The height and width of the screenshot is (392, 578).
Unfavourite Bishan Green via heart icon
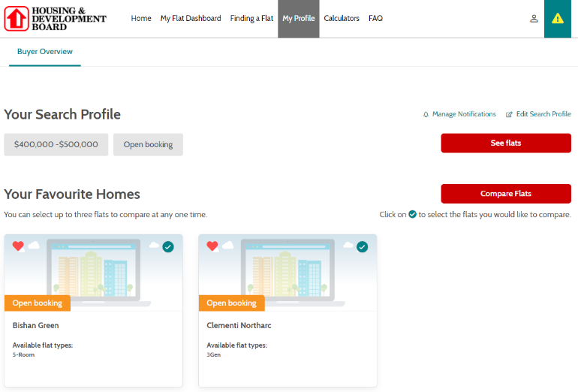(x=18, y=246)
